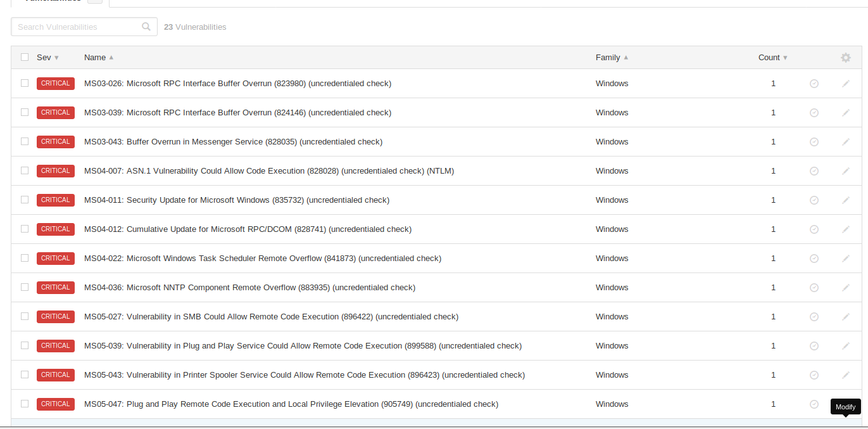Click the pencil edit icon for MS03-039
This screenshot has height=429, width=868.
[x=846, y=113]
